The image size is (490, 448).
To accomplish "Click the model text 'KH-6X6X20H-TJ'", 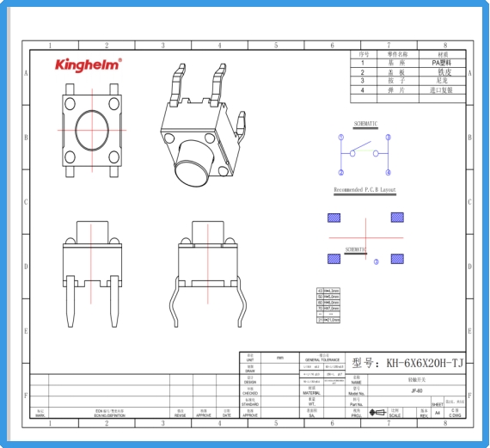I will click(425, 363).
